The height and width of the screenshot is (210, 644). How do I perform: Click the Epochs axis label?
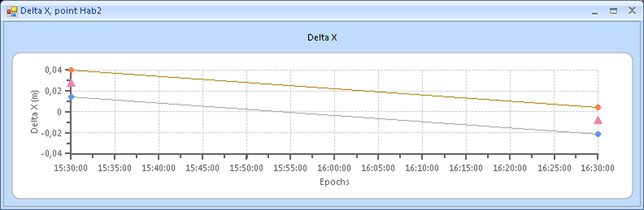click(334, 182)
